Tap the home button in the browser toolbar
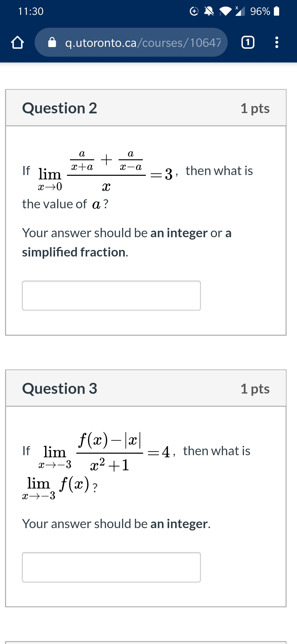 17,42
